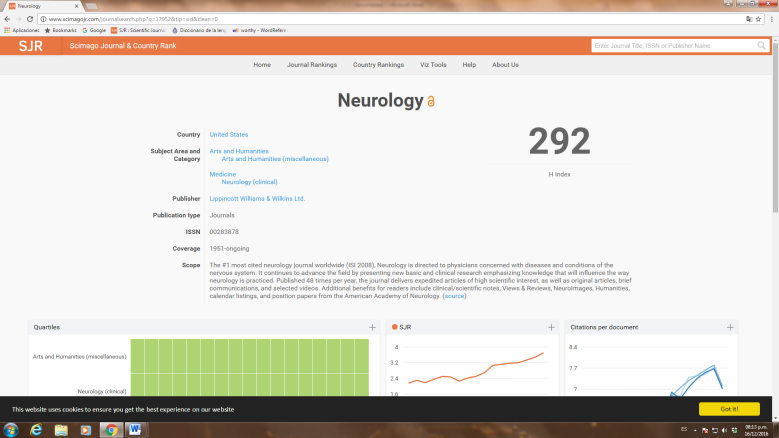Screen dimensions: 779x438
Task: Click the Windows Start button
Action: point(11,429)
